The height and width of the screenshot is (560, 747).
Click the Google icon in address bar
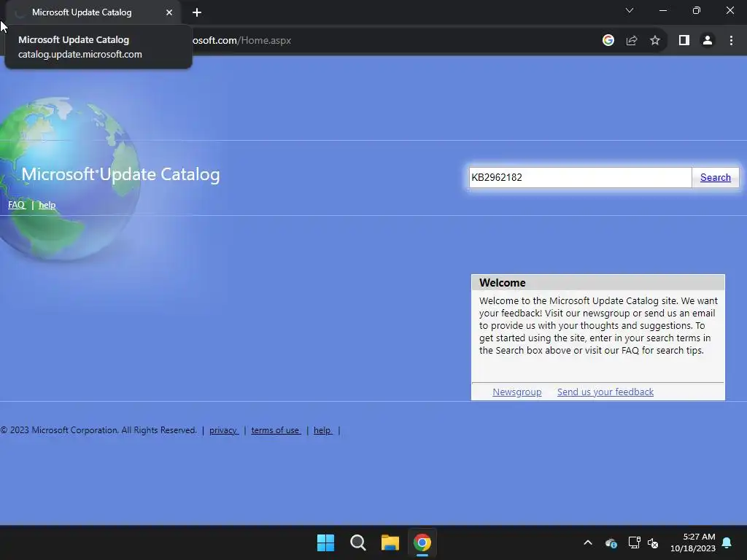pyautogui.click(x=608, y=41)
